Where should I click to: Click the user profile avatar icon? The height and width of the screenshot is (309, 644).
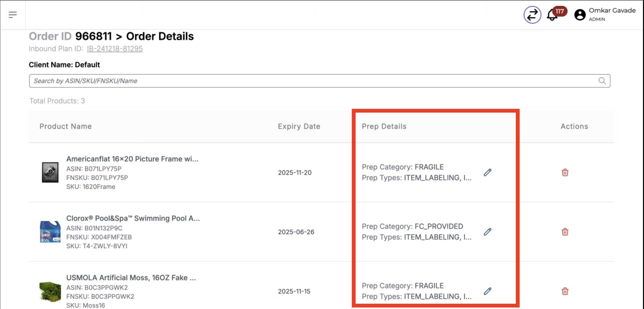coord(580,15)
